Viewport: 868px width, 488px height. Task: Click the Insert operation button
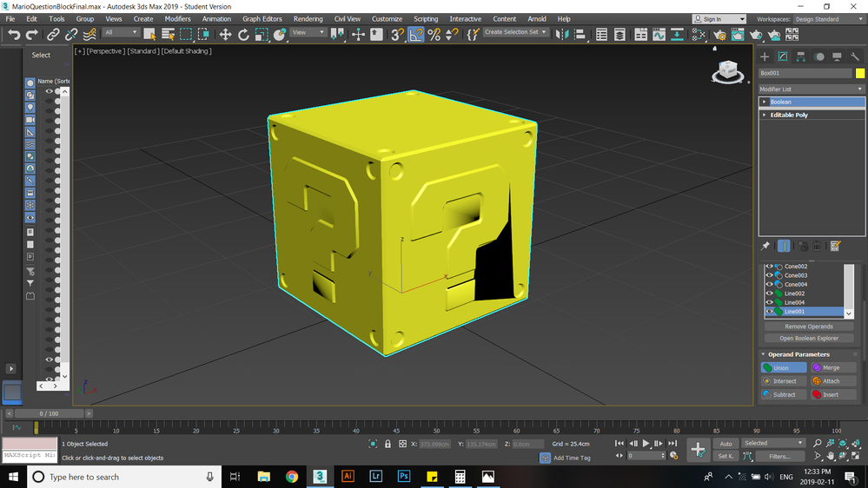coord(833,394)
